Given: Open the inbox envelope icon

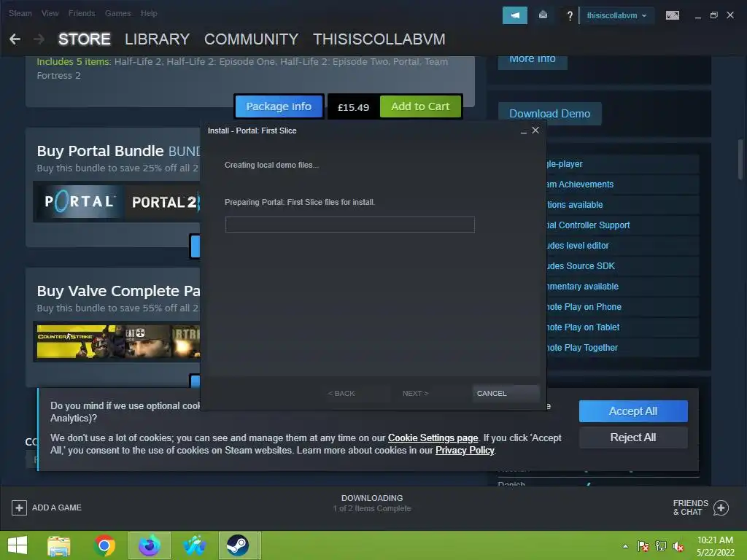Looking at the screenshot, I should 543,15.
